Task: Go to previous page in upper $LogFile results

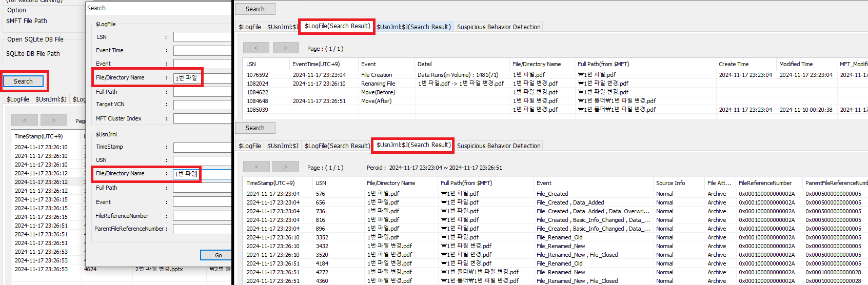Action: pos(255,48)
